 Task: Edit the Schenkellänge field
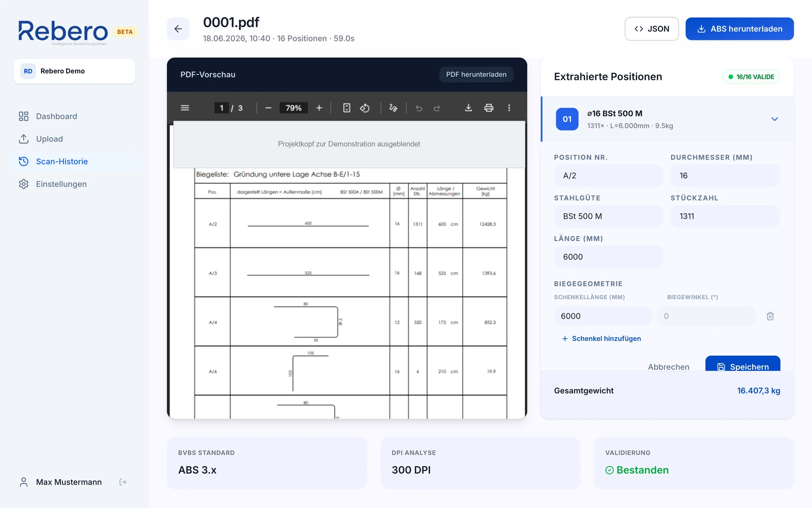(x=603, y=316)
